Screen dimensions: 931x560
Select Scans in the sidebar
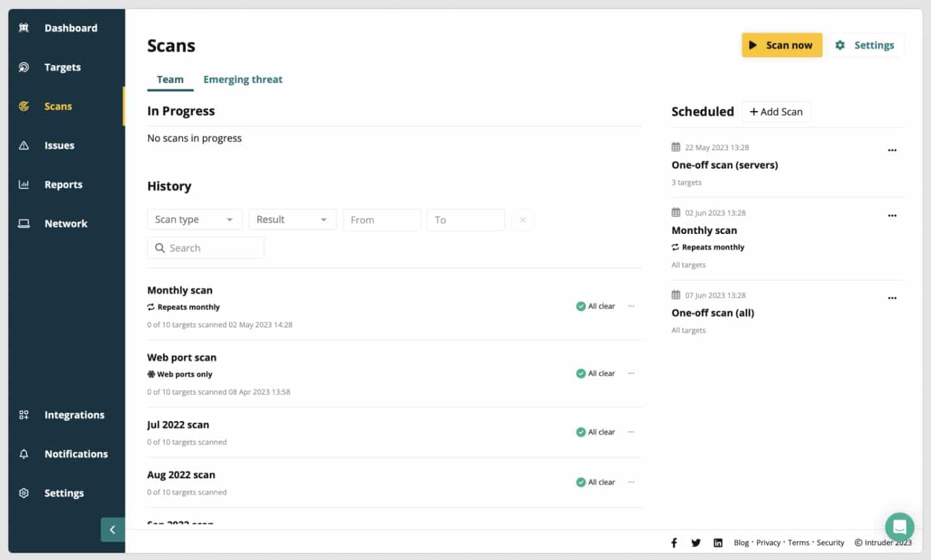(58, 106)
